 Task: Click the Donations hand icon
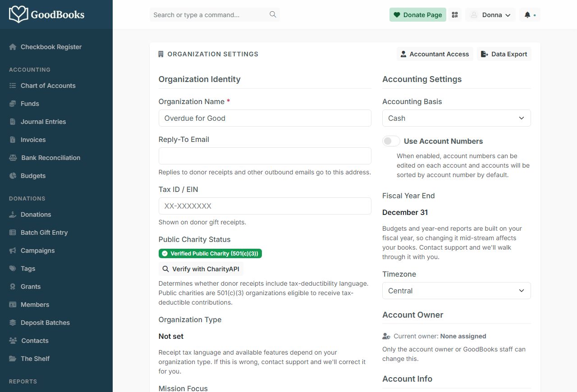(13, 214)
